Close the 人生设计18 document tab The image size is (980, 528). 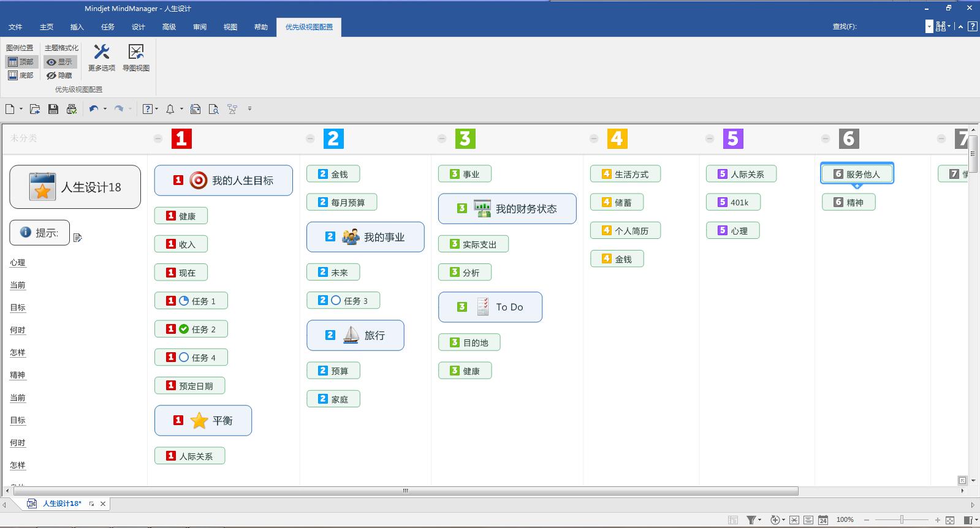click(x=103, y=503)
